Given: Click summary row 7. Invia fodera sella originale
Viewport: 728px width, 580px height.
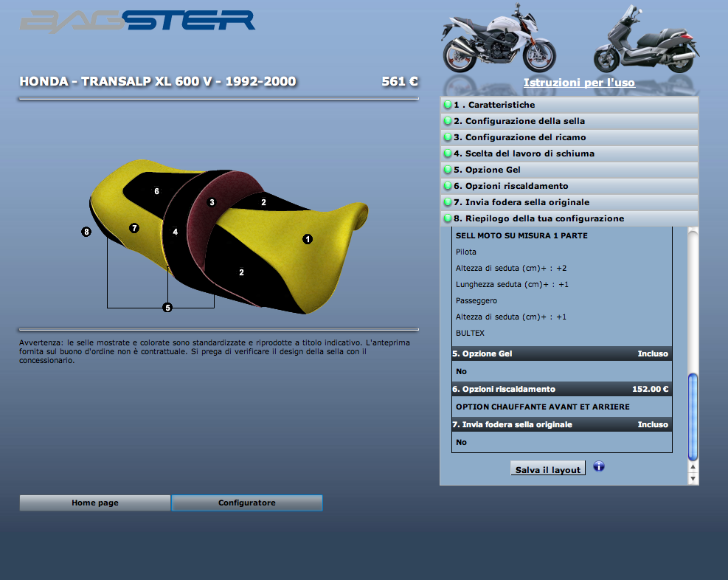Looking at the screenshot, I should point(562,424).
